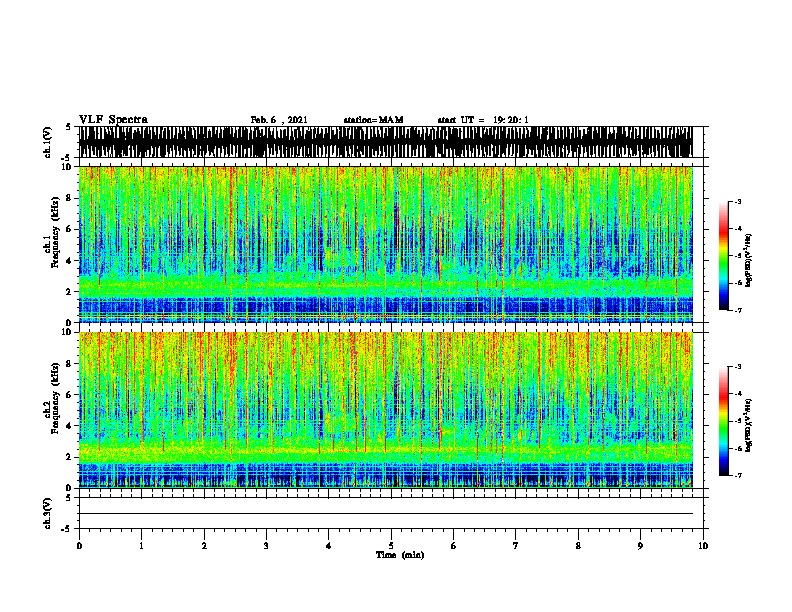Click the "7" tick on the time axis
The height and width of the screenshot is (612, 792).
[x=516, y=546]
